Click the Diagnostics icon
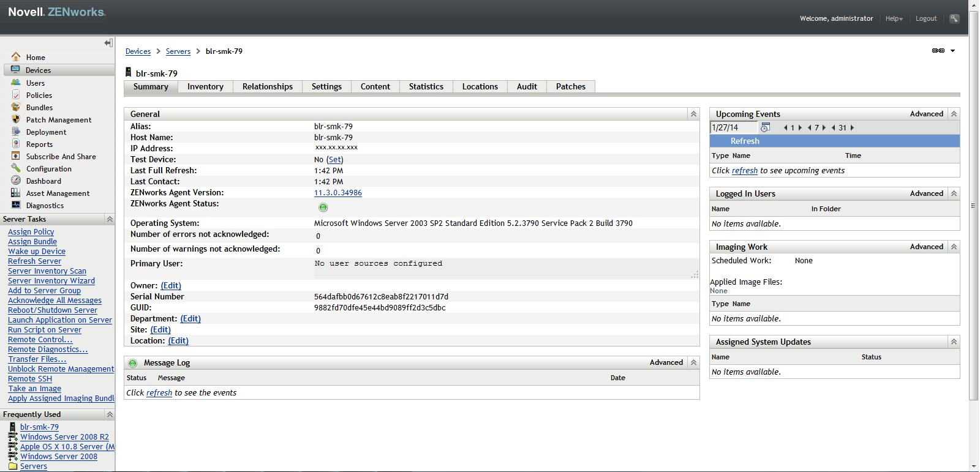This screenshot has width=980, height=472. [16, 205]
